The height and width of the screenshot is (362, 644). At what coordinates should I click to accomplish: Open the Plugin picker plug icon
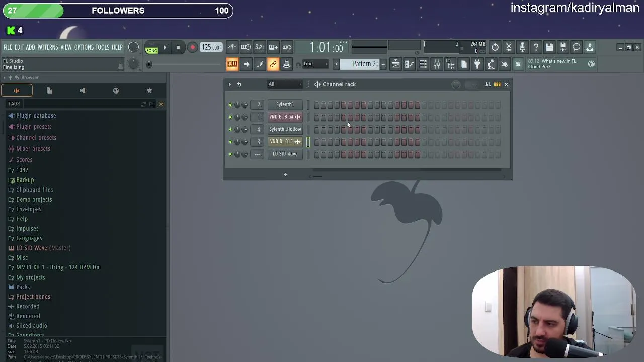click(x=477, y=64)
